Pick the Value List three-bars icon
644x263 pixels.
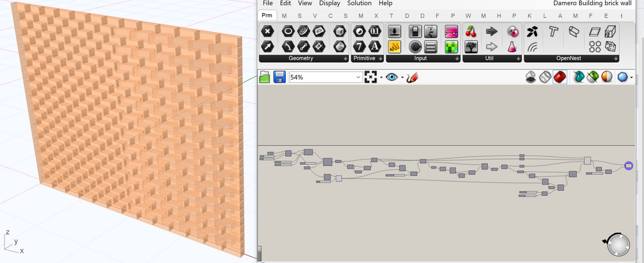[x=431, y=46]
